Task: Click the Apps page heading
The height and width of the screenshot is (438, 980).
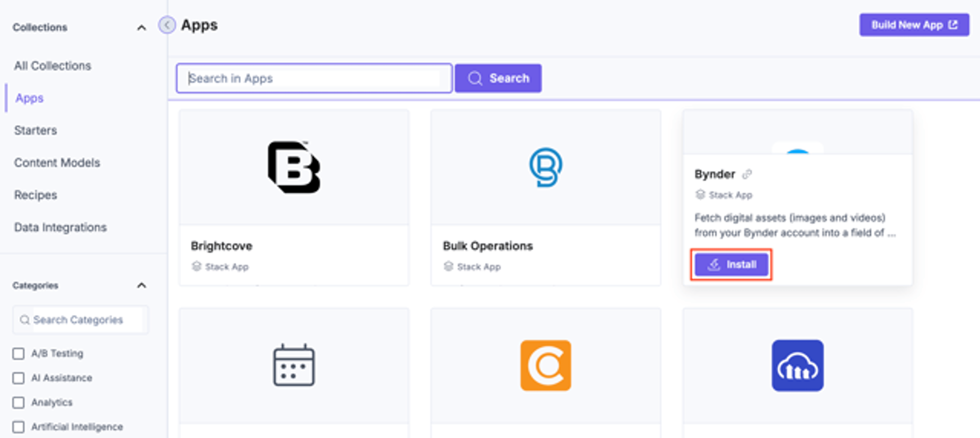Action: click(199, 26)
